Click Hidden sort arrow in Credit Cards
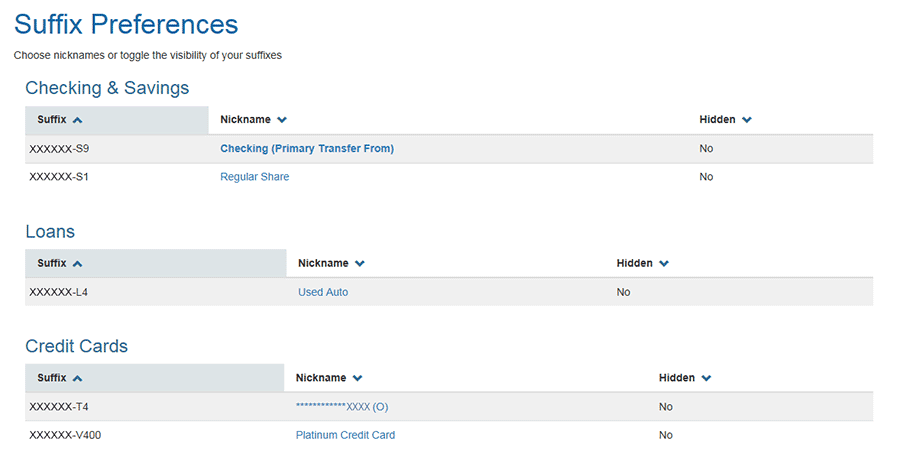The image size is (900, 454). 706,379
